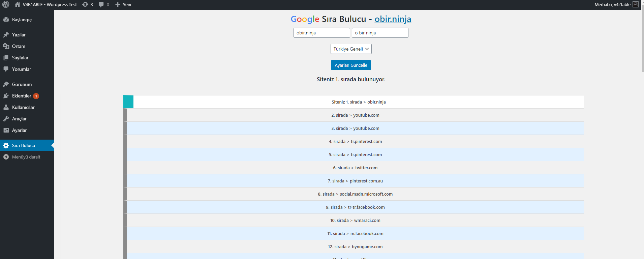Open the Türkiye Geneli location dropdown

pyautogui.click(x=351, y=49)
